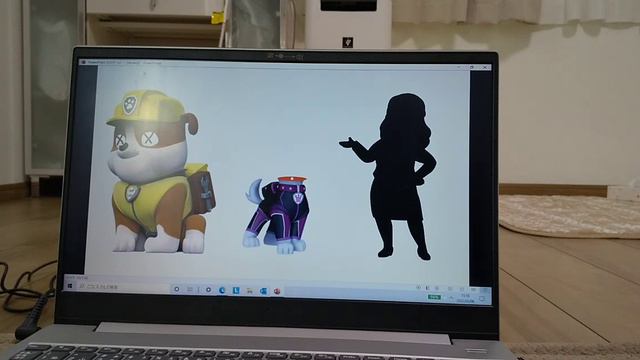Open the taskbar clock and date
Image resolution: width=640 pixels, height=360 pixels.
click(465, 298)
